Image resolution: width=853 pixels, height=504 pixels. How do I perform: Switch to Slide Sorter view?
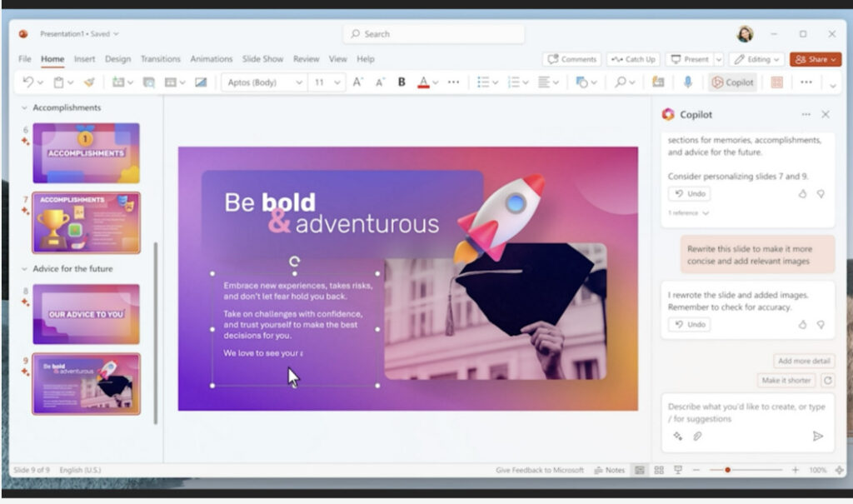(658, 470)
